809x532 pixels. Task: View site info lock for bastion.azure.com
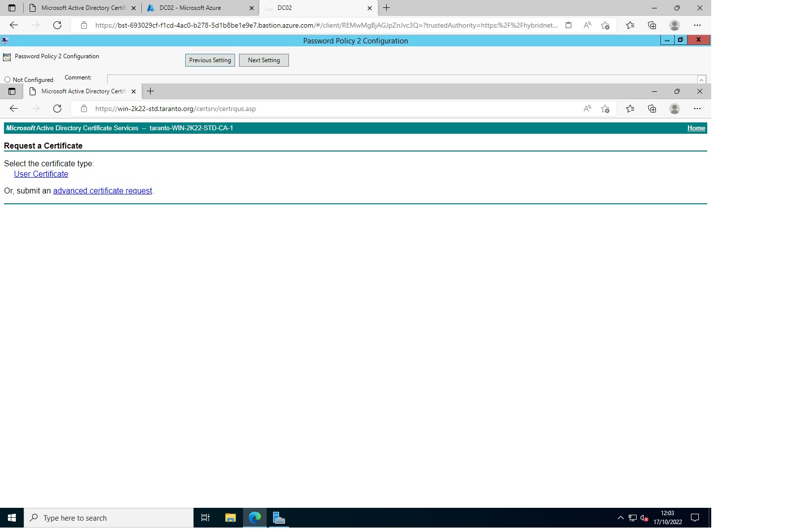coord(84,25)
